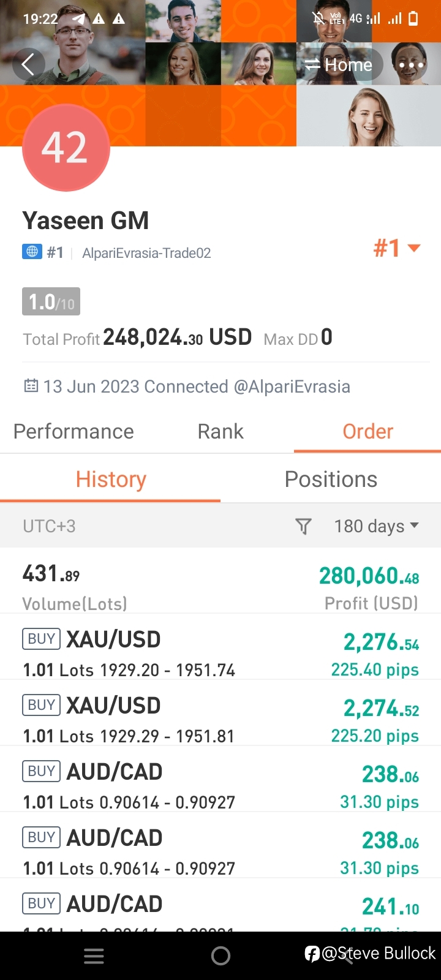Image resolution: width=441 pixels, height=980 pixels.
Task: Expand the orange #1 account dropdown
Action: pyautogui.click(x=397, y=248)
